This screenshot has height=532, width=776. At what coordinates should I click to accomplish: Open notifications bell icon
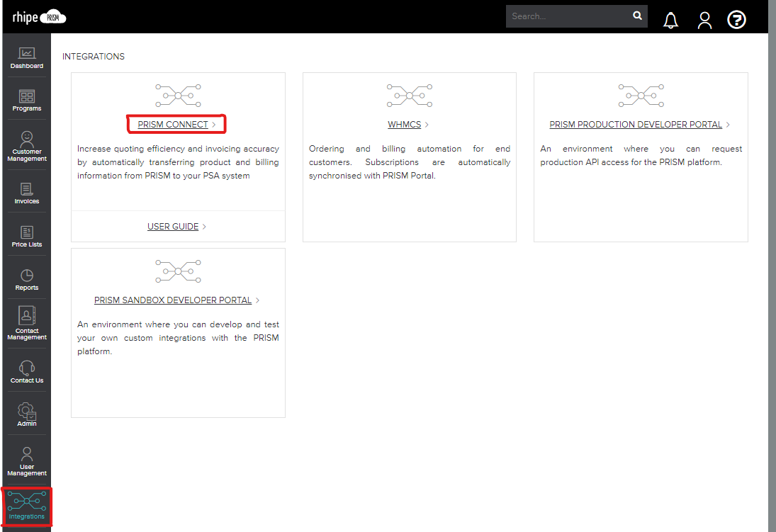(x=670, y=20)
